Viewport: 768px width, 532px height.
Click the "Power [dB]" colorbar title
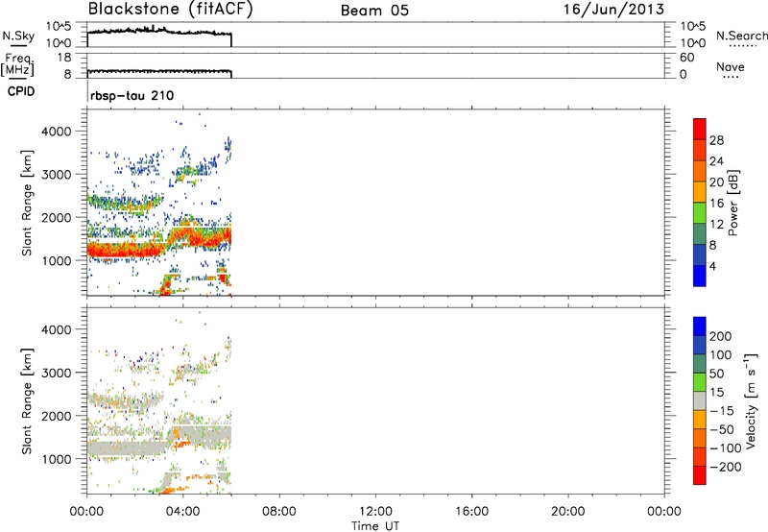[733, 203]
